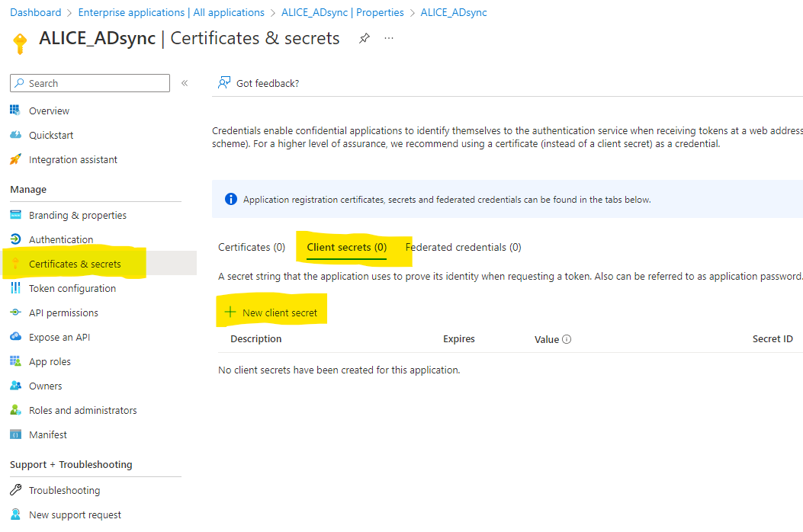
Task: Click the Roles and administrators icon
Action: pyautogui.click(x=15, y=409)
